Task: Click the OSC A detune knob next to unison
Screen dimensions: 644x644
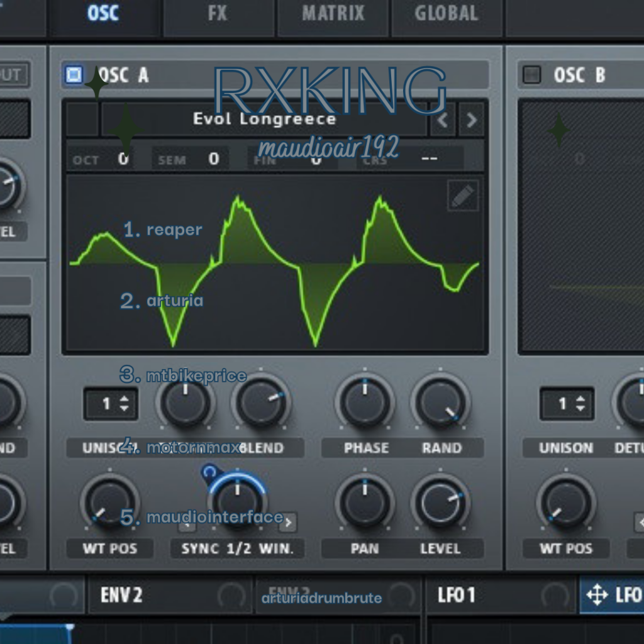Action: pos(186,402)
